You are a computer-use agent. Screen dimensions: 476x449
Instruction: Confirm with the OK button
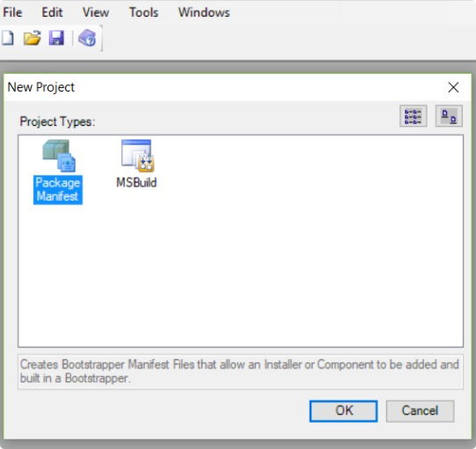pos(344,411)
